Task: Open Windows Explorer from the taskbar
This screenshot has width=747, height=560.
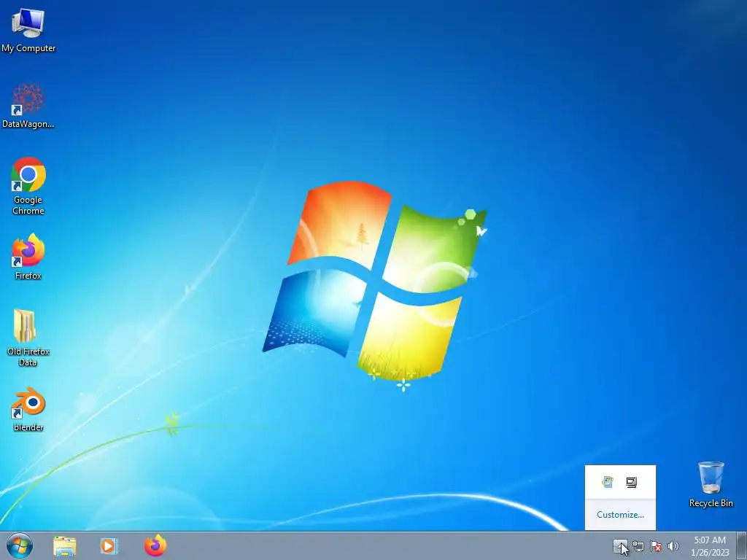Action: [x=64, y=546]
